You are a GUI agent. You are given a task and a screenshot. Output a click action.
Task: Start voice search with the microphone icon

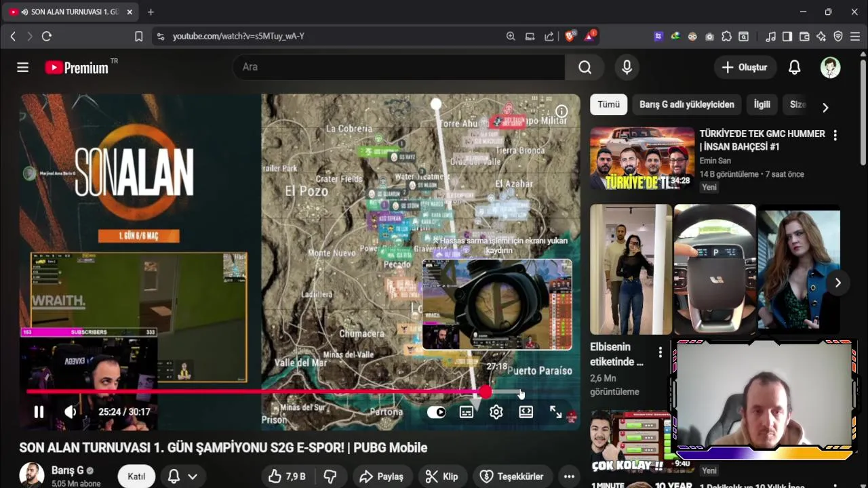pos(627,67)
